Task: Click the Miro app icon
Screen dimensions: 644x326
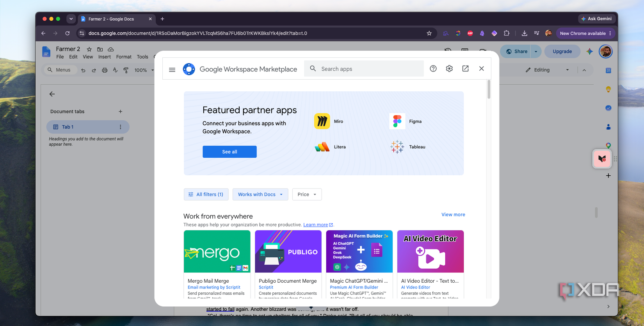Action: (322, 121)
